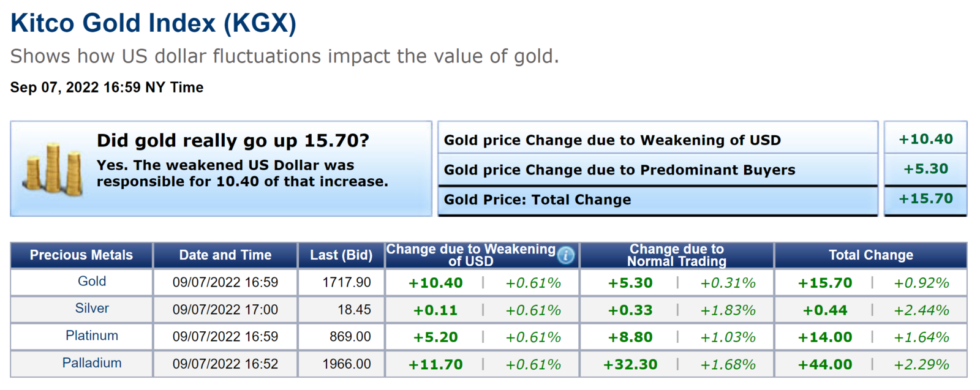This screenshot has width=980, height=390.
Task: Click the Last (Bid) column header
Action: pyautogui.click(x=341, y=255)
